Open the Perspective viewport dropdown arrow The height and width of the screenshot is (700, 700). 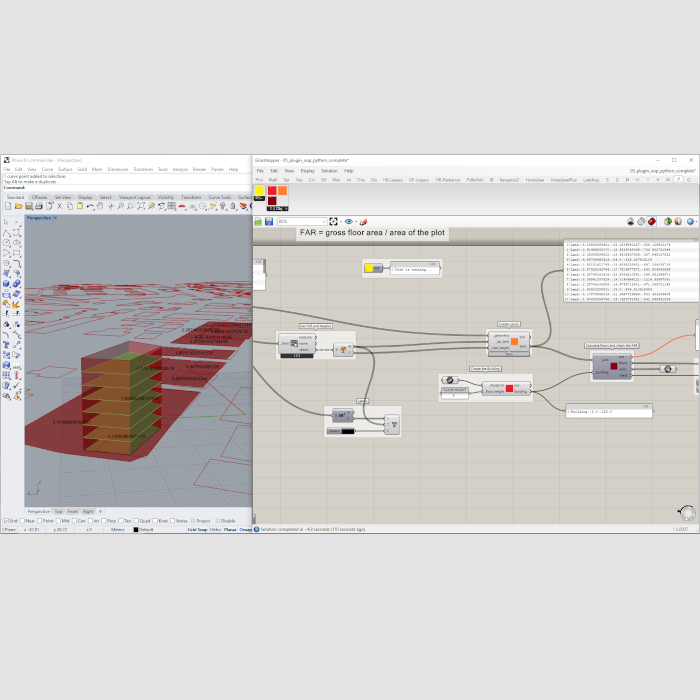coord(54,217)
